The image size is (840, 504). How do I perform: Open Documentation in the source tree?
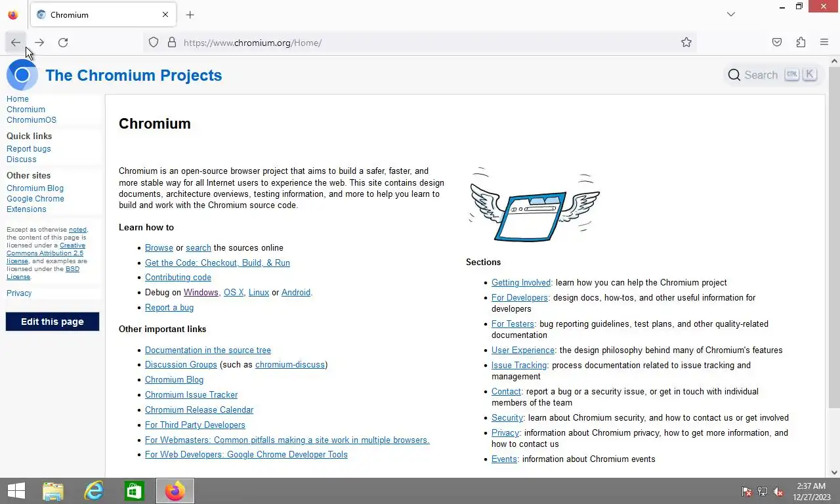pos(208,350)
